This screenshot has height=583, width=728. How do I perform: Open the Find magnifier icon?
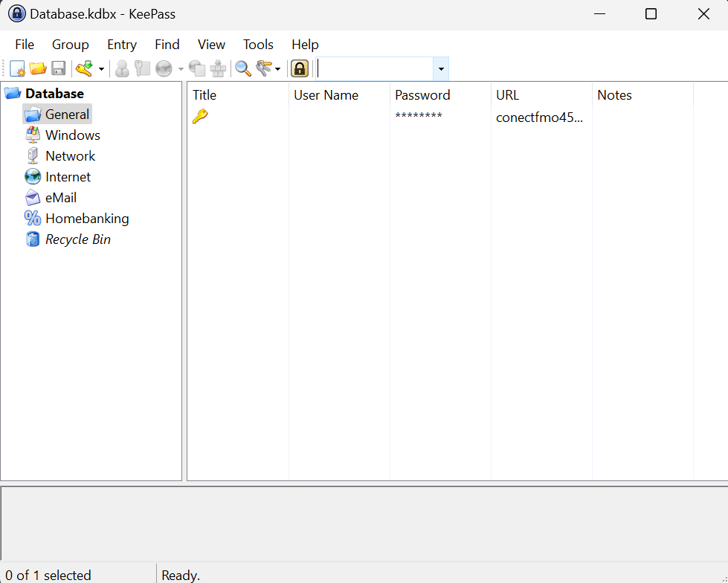click(x=243, y=69)
